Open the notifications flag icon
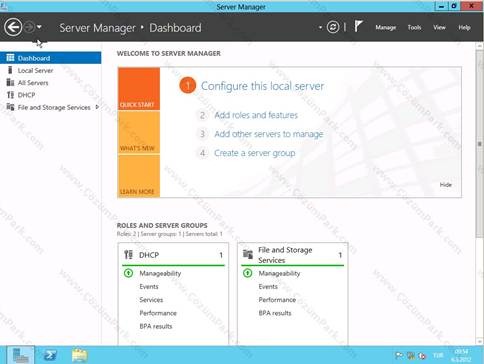This screenshot has height=364, width=484. click(358, 26)
